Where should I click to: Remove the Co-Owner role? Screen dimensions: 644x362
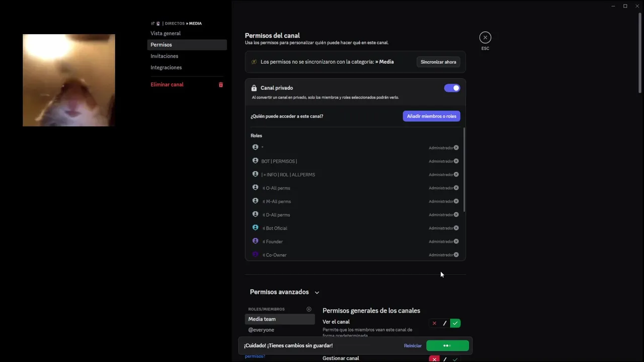coord(456,255)
